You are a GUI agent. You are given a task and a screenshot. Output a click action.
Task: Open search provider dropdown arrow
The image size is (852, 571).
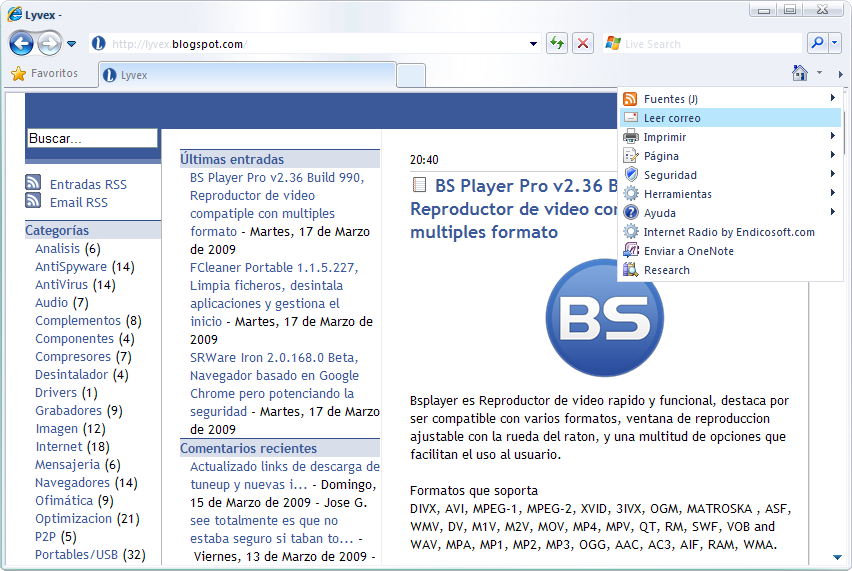tap(835, 43)
